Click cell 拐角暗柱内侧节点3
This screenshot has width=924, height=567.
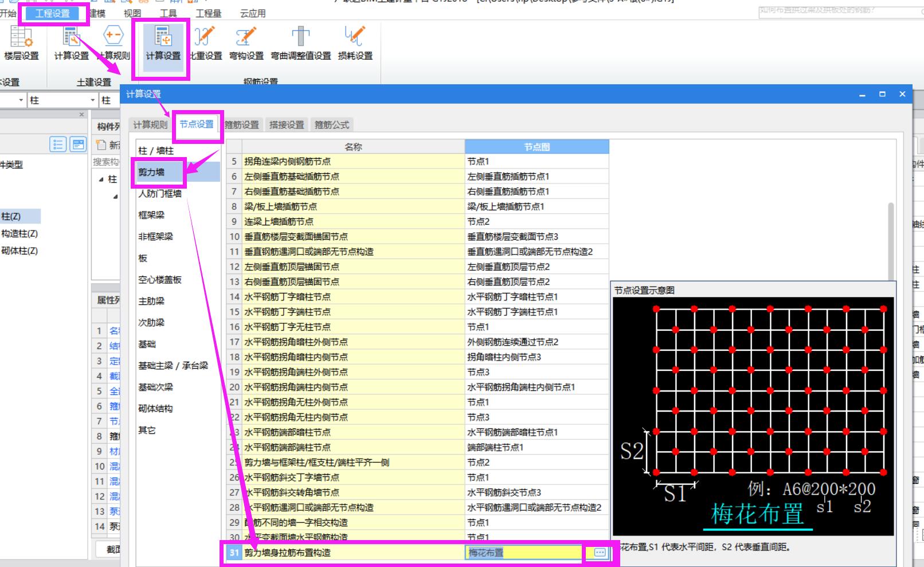[537, 357]
